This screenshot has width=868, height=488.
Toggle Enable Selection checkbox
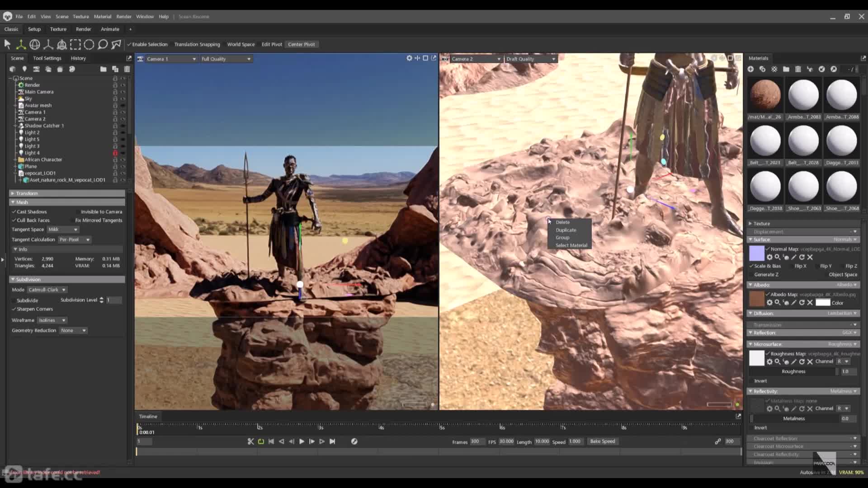129,44
